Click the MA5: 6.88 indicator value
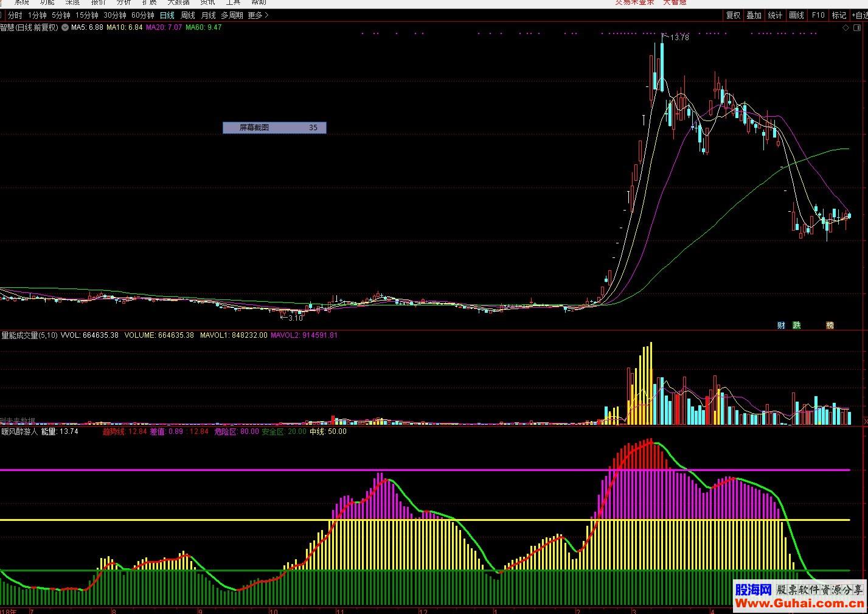Screen dimensions: 868x614 click(87, 27)
